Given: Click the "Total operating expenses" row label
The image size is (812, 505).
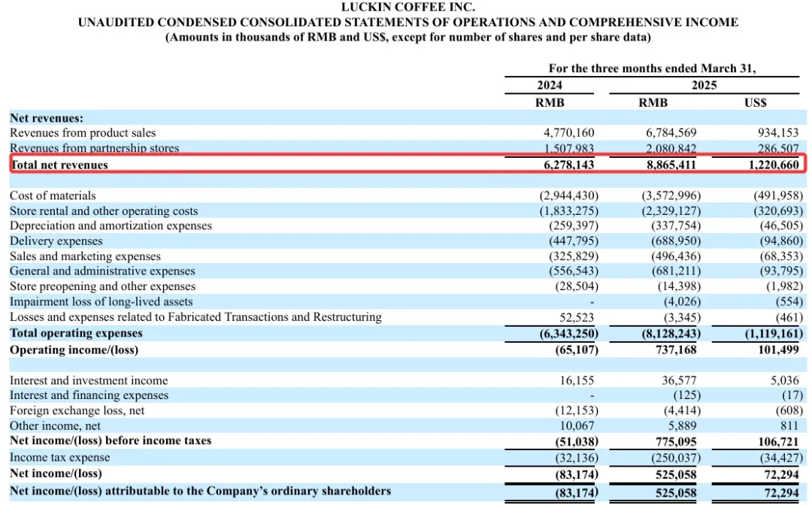Looking at the screenshot, I should [76, 333].
